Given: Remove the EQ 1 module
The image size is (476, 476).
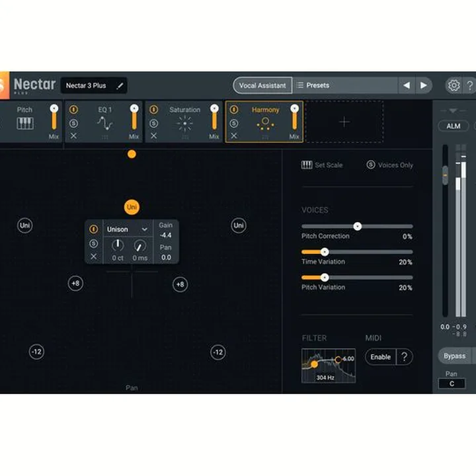Looking at the screenshot, I should [x=73, y=136].
